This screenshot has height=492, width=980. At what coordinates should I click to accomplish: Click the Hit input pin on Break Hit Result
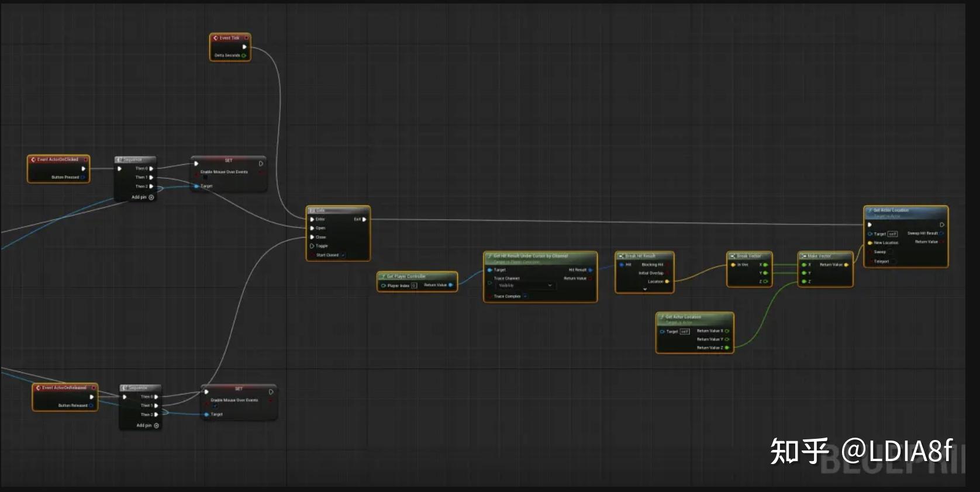point(621,265)
